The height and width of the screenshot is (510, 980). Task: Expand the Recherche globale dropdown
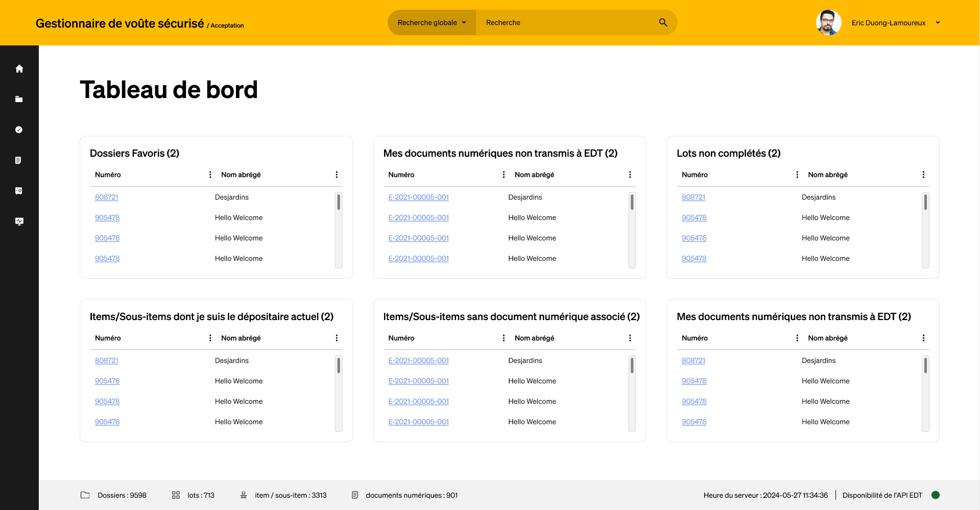[432, 22]
